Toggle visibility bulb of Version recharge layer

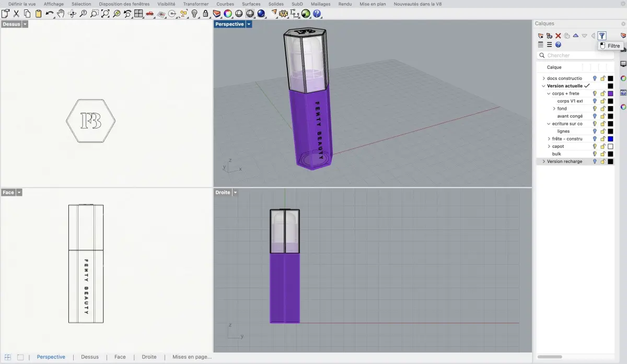[x=595, y=161]
